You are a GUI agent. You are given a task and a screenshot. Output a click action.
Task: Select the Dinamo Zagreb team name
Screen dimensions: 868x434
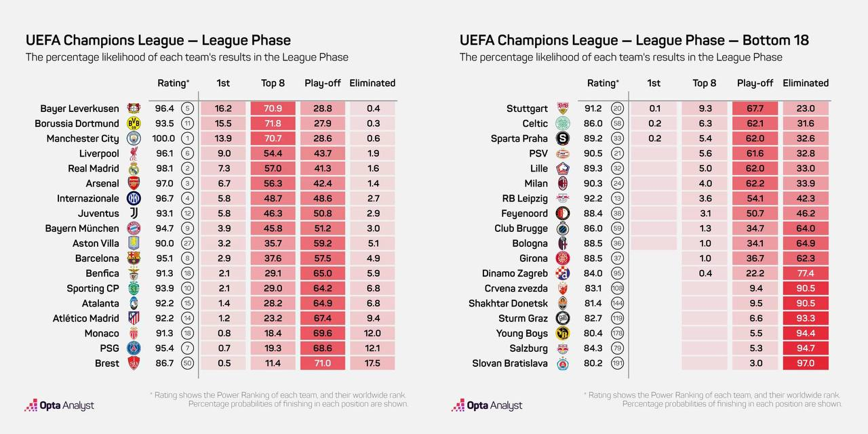[515, 273]
